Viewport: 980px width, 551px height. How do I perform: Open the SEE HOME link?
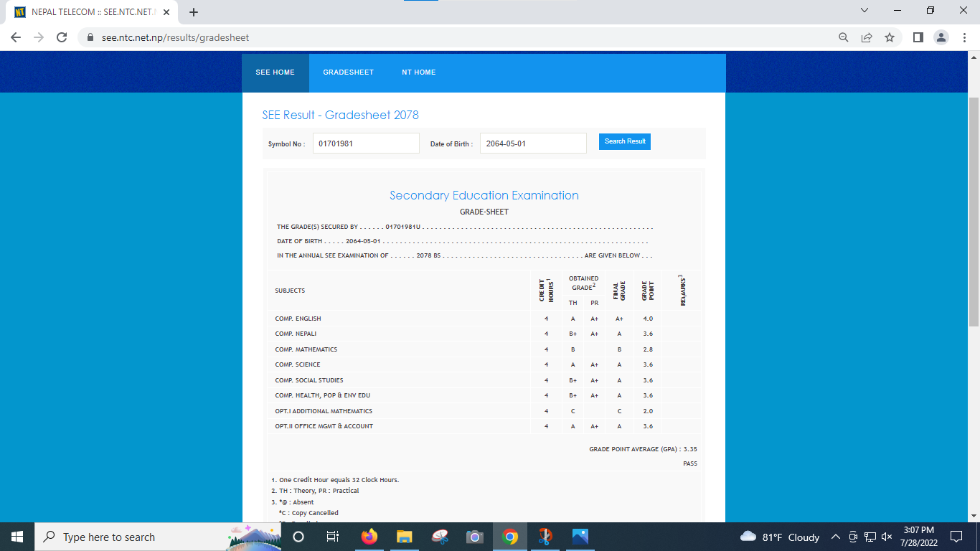tap(275, 72)
